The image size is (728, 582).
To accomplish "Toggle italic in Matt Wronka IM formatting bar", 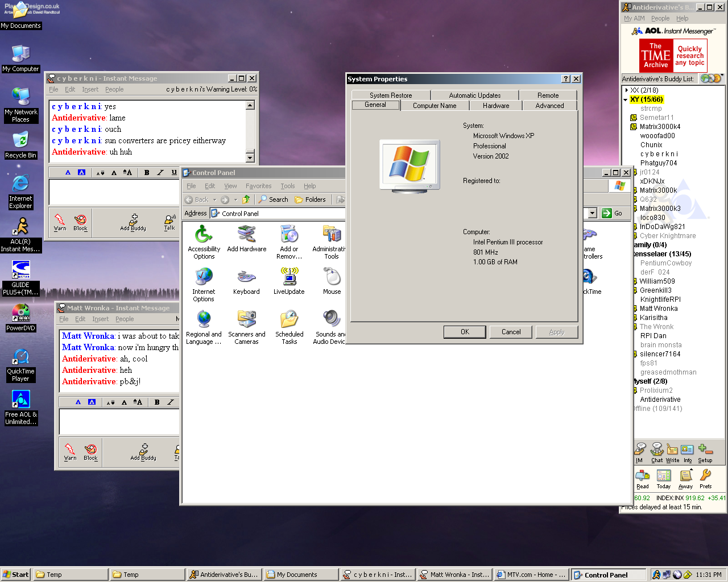I will pos(171,402).
